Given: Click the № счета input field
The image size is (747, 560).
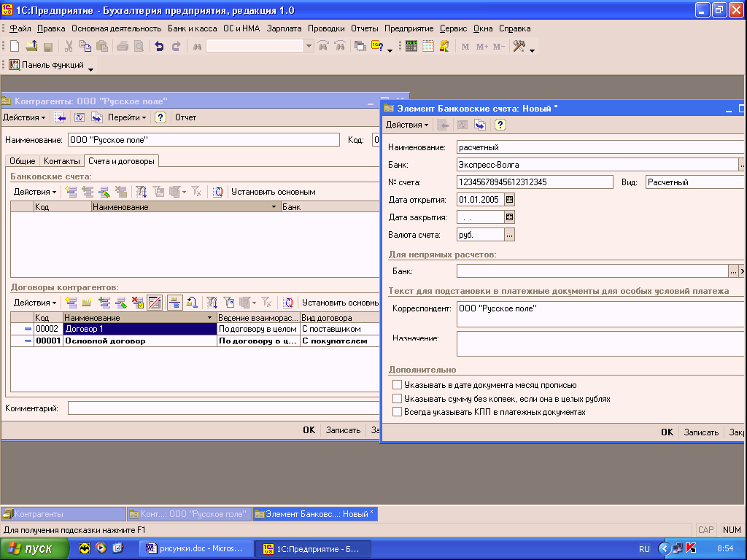Looking at the screenshot, I should click(x=534, y=182).
